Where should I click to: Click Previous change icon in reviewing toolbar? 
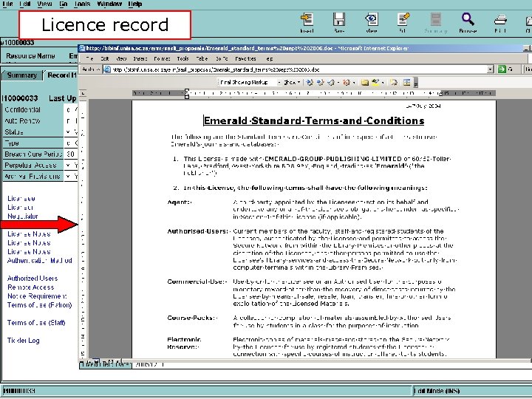click(310, 82)
